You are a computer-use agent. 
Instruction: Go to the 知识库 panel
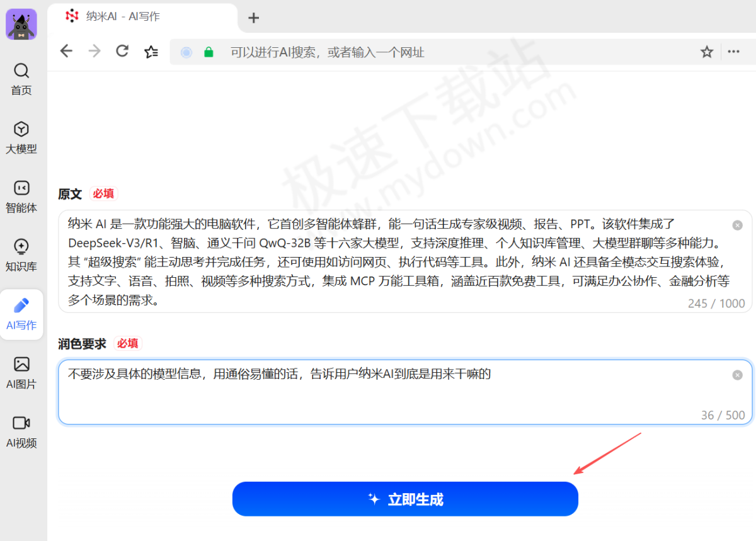pyautogui.click(x=21, y=254)
